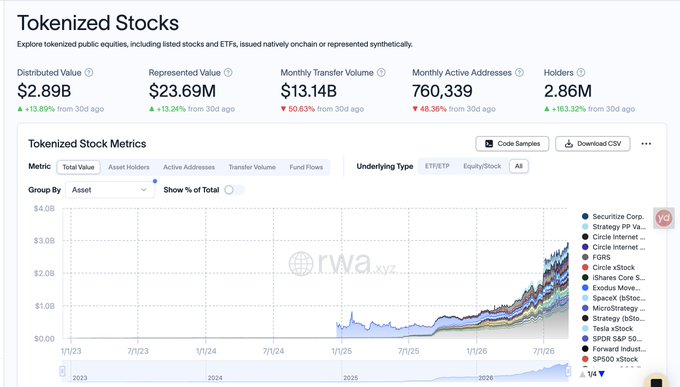Filter underlying type by Equity/Stock
680x387 pixels.
pos(482,166)
